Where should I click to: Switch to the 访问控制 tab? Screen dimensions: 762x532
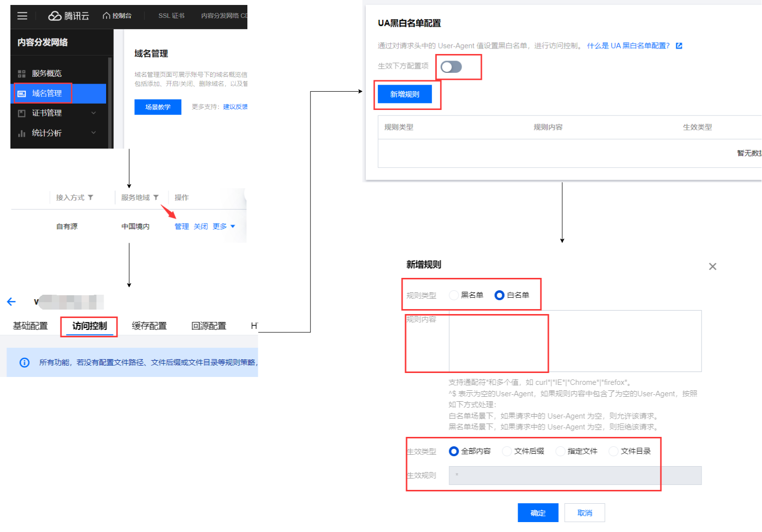click(90, 326)
